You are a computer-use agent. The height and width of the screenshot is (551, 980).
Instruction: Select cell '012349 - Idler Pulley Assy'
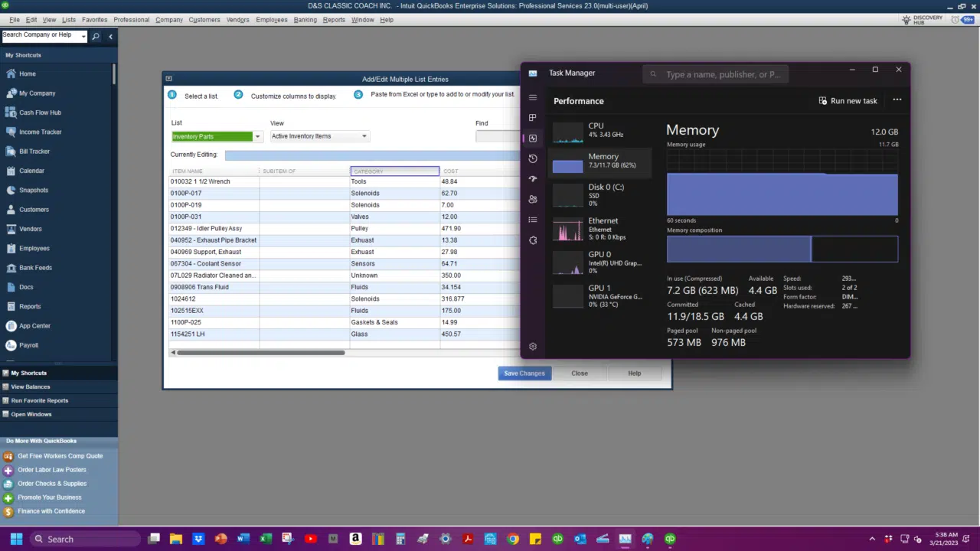coord(214,229)
